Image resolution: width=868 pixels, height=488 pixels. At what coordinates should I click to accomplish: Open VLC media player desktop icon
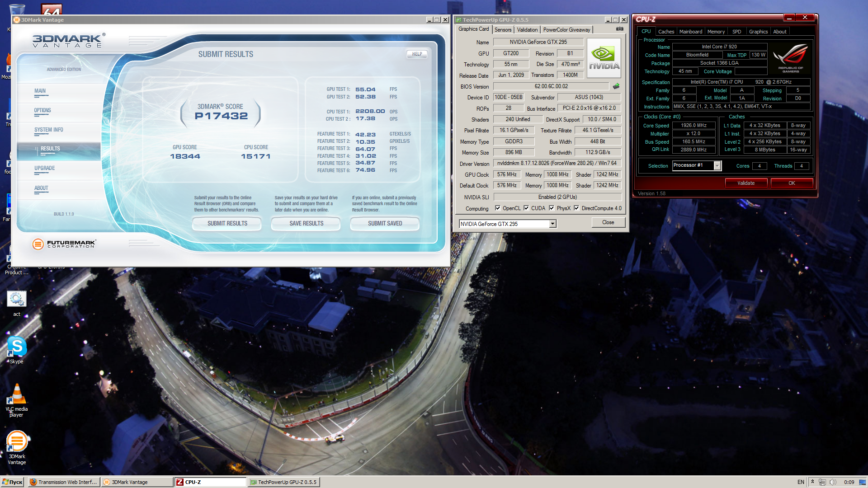tap(17, 395)
